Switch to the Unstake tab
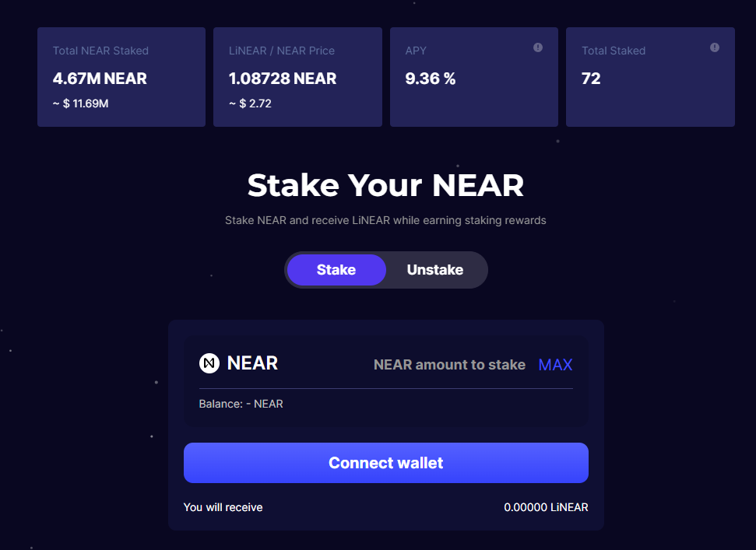 435,270
